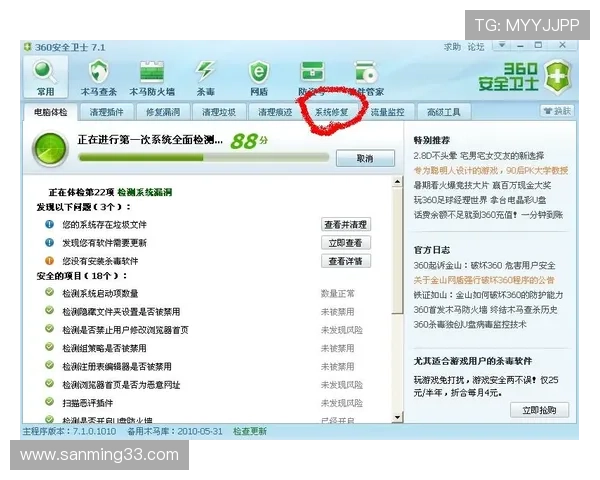Open the 求助 help link
Viewport: 600px width, 480px height.
[x=452, y=47]
